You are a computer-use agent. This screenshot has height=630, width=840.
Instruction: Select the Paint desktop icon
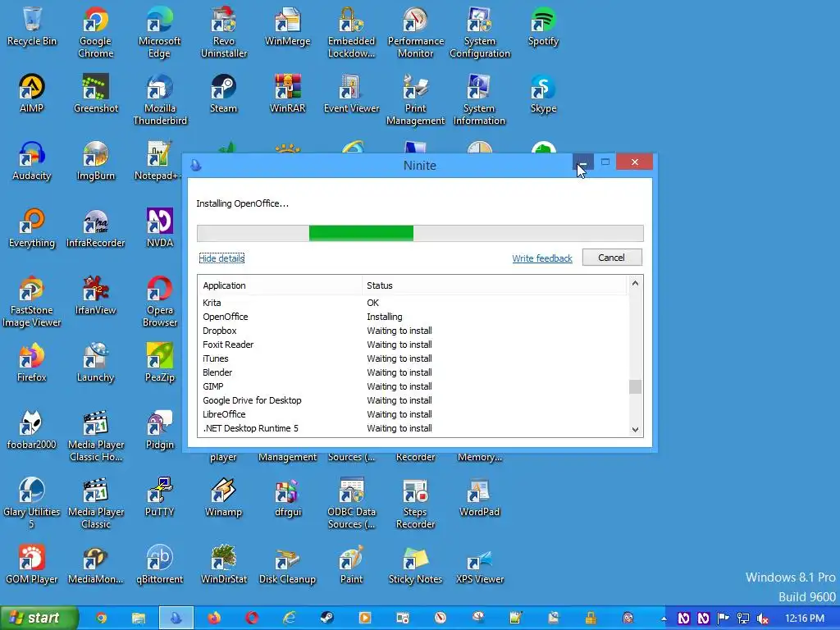[351, 564]
